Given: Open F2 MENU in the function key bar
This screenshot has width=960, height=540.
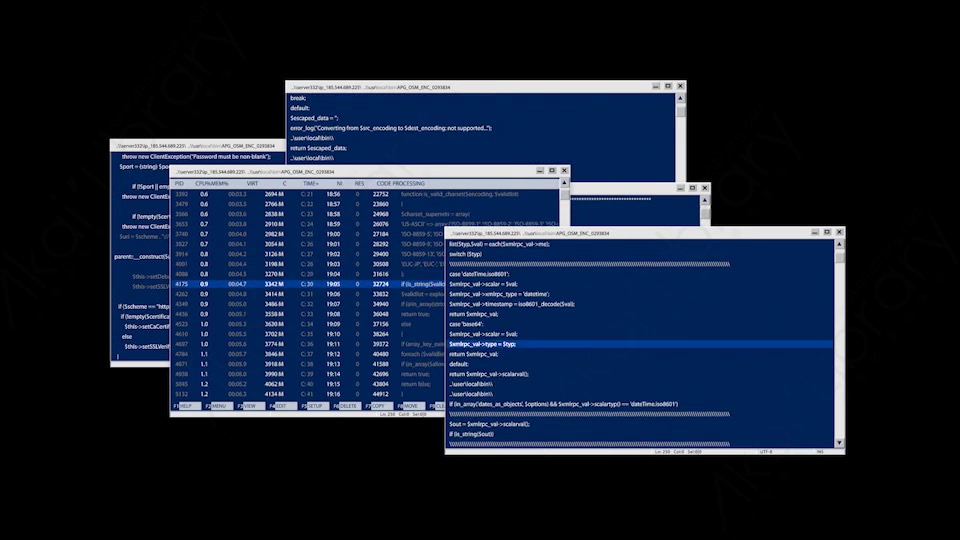Looking at the screenshot, I should [x=219, y=406].
